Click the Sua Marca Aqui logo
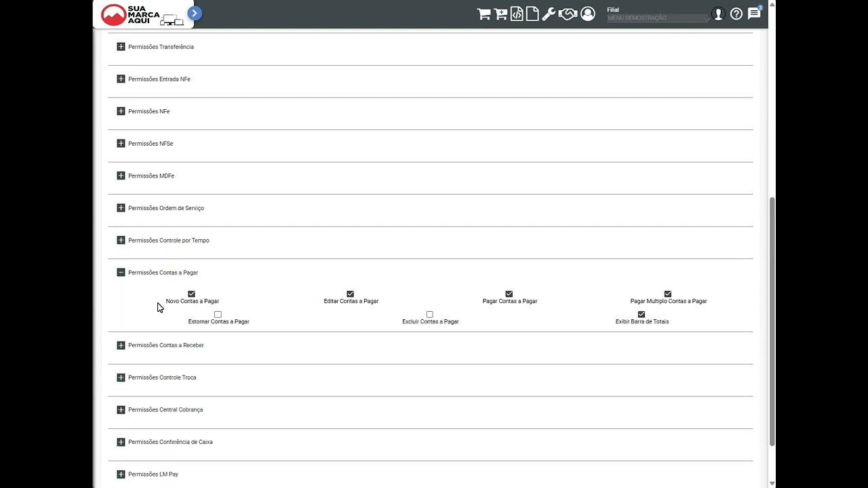The height and width of the screenshot is (488, 868). point(143,14)
